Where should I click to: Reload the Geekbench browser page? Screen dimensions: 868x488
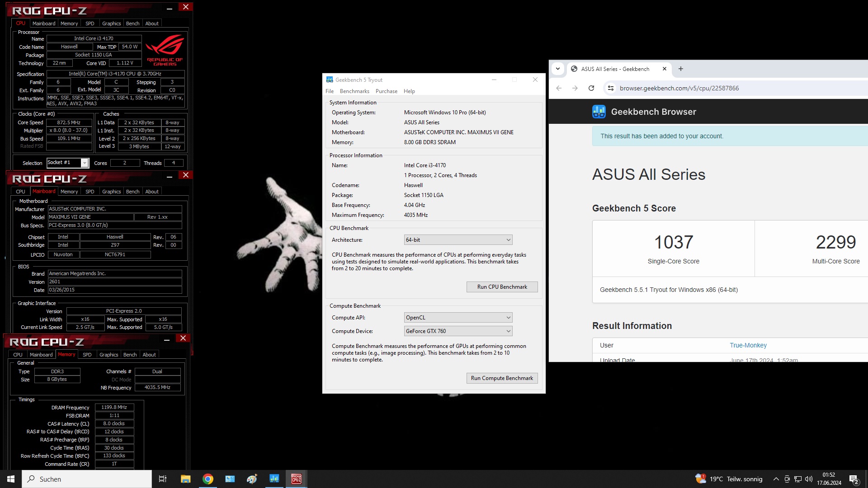(591, 88)
